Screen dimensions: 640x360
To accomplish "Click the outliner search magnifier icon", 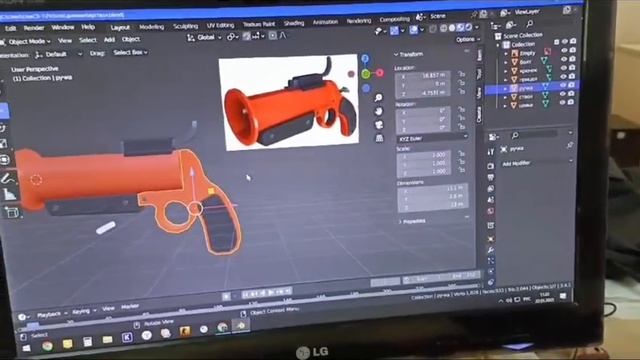I will click(x=529, y=24).
